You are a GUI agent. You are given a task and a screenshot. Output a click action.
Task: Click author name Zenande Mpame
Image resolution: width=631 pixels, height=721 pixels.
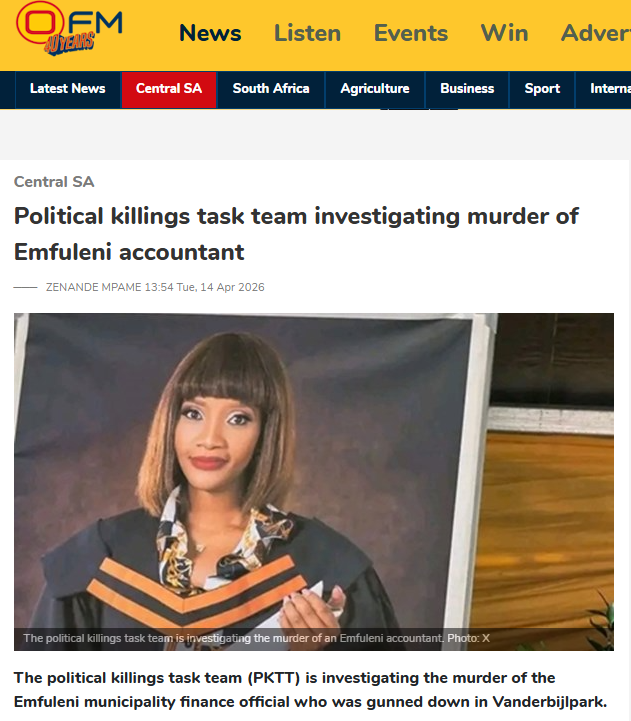point(93,287)
